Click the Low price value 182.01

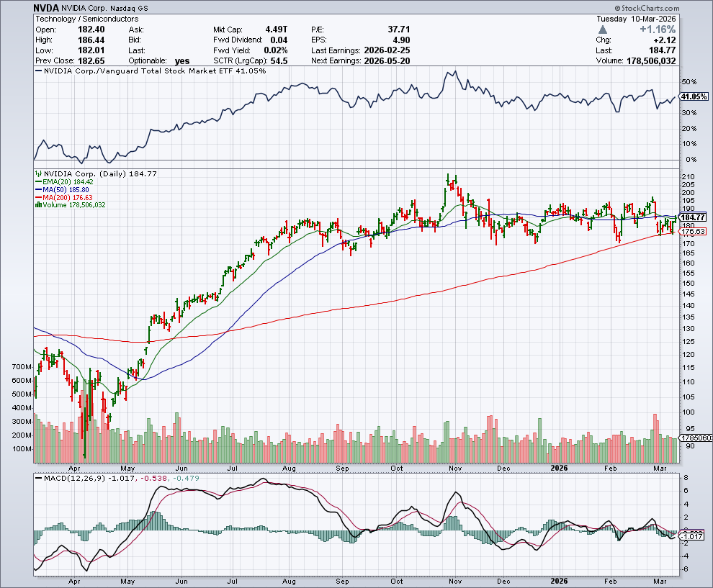(91, 50)
